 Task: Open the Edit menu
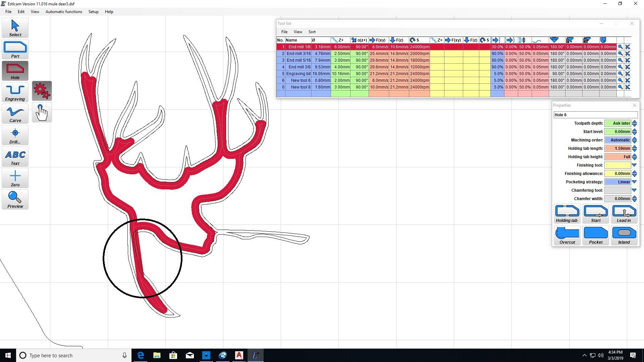[21, 12]
